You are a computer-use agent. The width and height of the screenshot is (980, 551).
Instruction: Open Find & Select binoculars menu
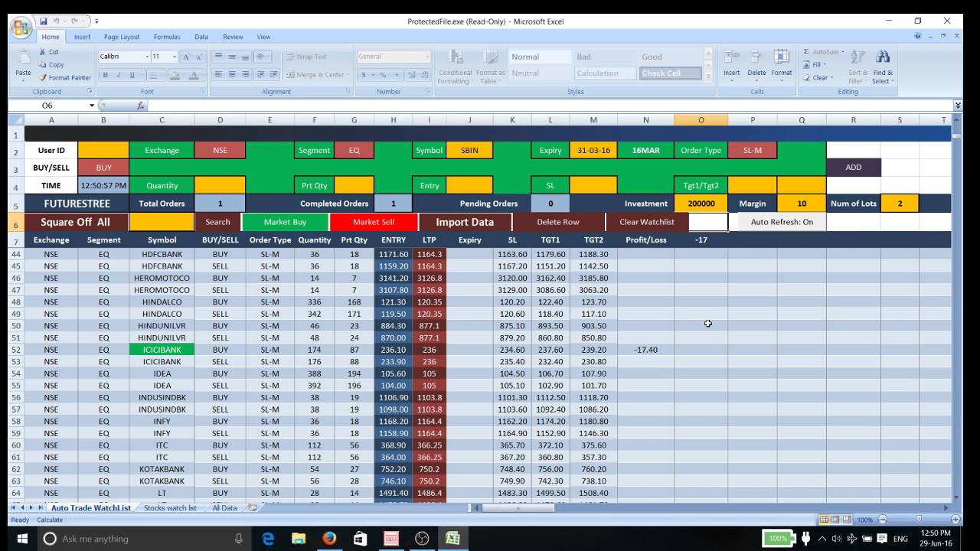click(883, 67)
